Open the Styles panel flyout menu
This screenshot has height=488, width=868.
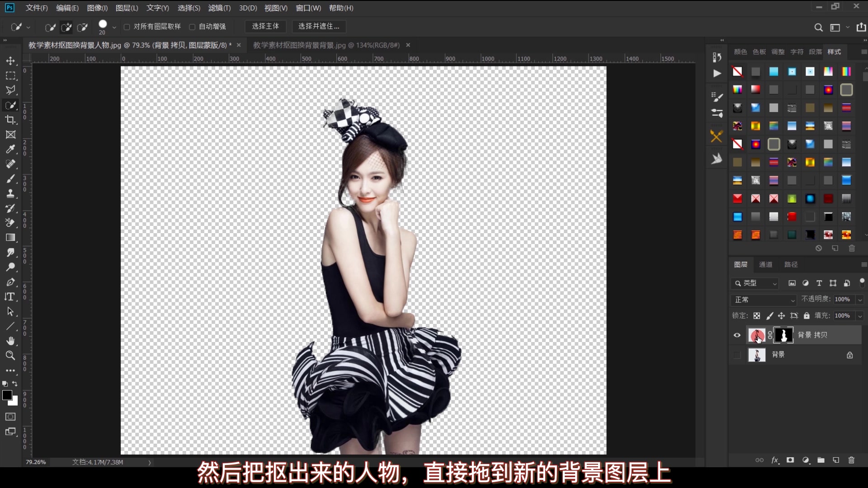pyautogui.click(x=864, y=52)
